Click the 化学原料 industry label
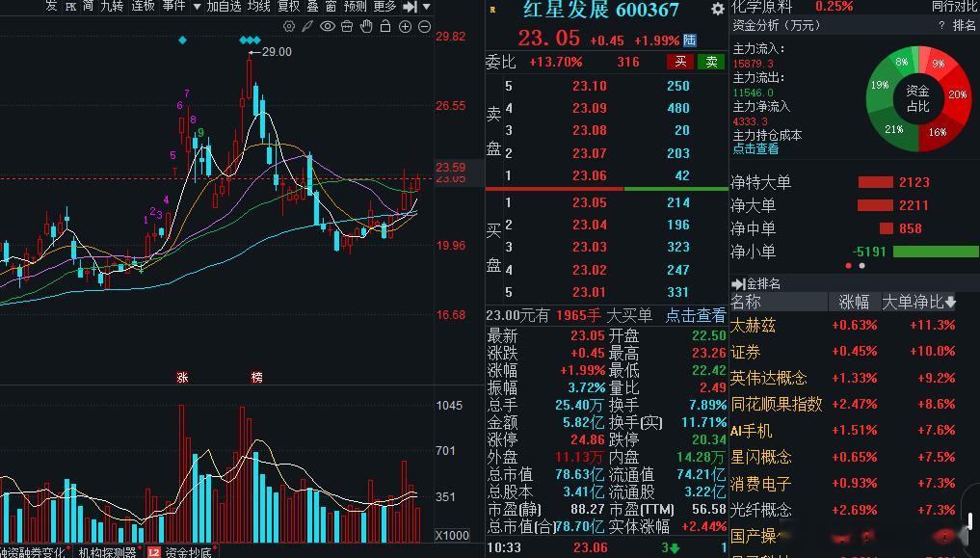The image size is (980, 558). tap(761, 6)
